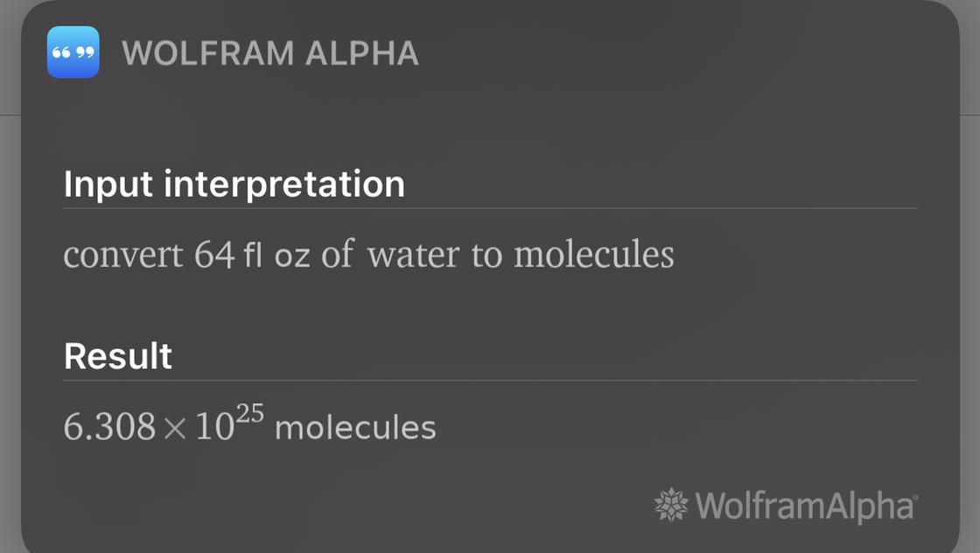Tap the blue quotation-mark Wolfram Alpha app icon
Screen dimensions: 980x553
(x=73, y=52)
